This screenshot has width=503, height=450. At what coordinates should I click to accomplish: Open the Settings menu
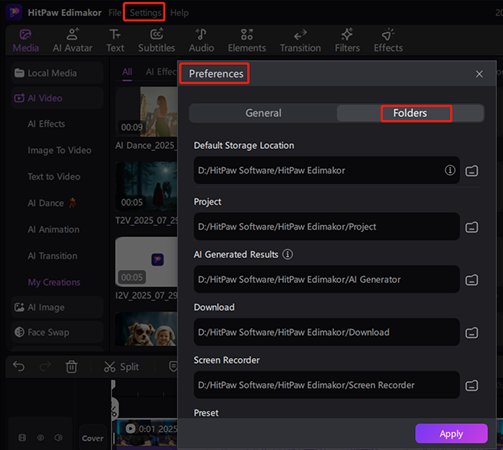(x=145, y=13)
